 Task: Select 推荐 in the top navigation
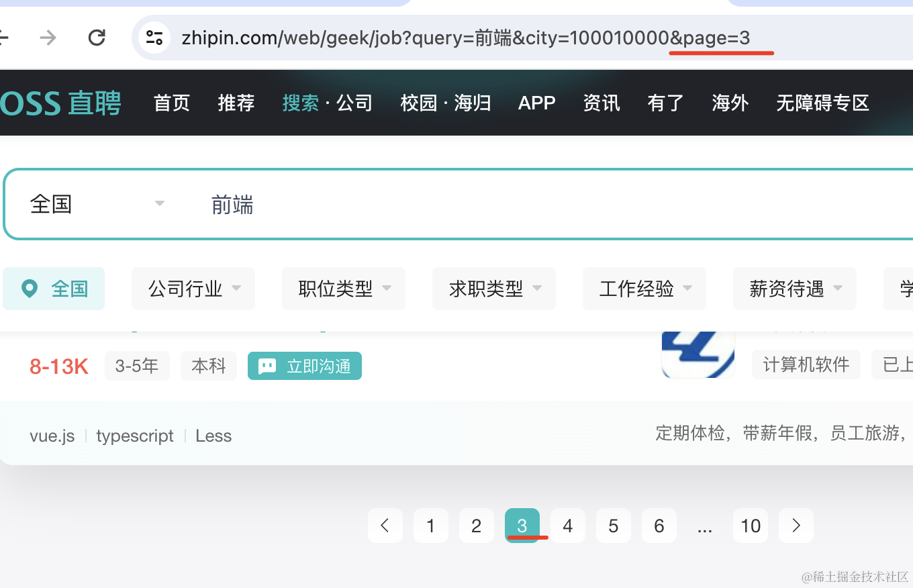tap(236, 103)
